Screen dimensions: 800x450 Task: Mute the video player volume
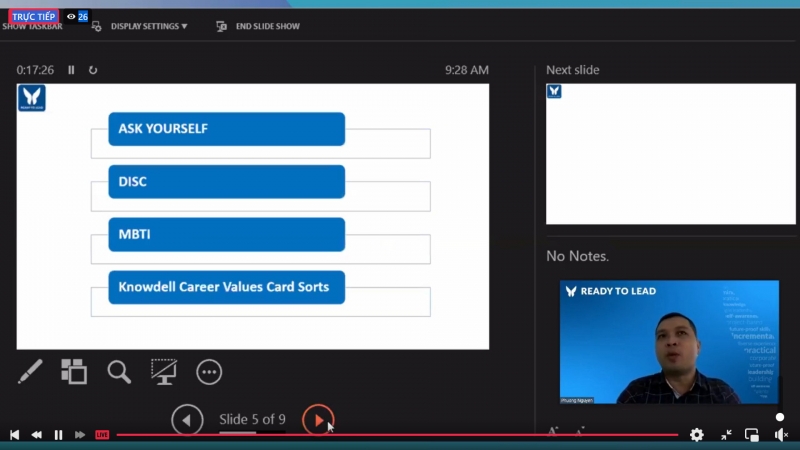(781, 435)
